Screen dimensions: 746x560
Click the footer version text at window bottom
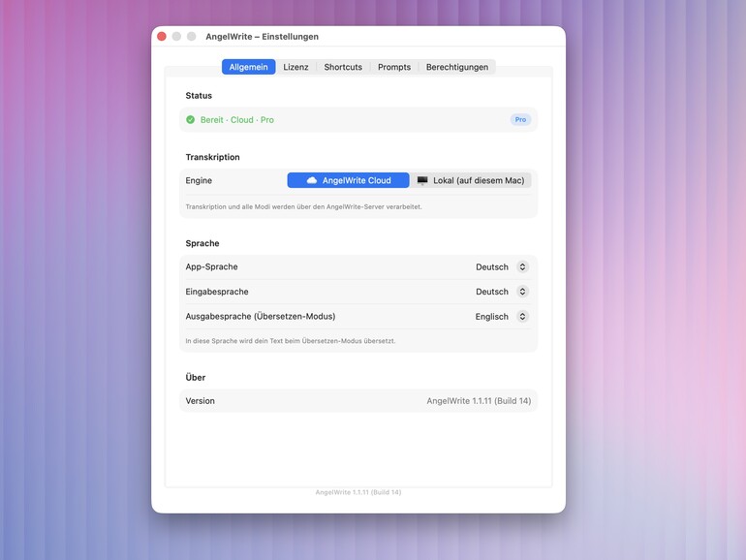click(x=358, y=492)
